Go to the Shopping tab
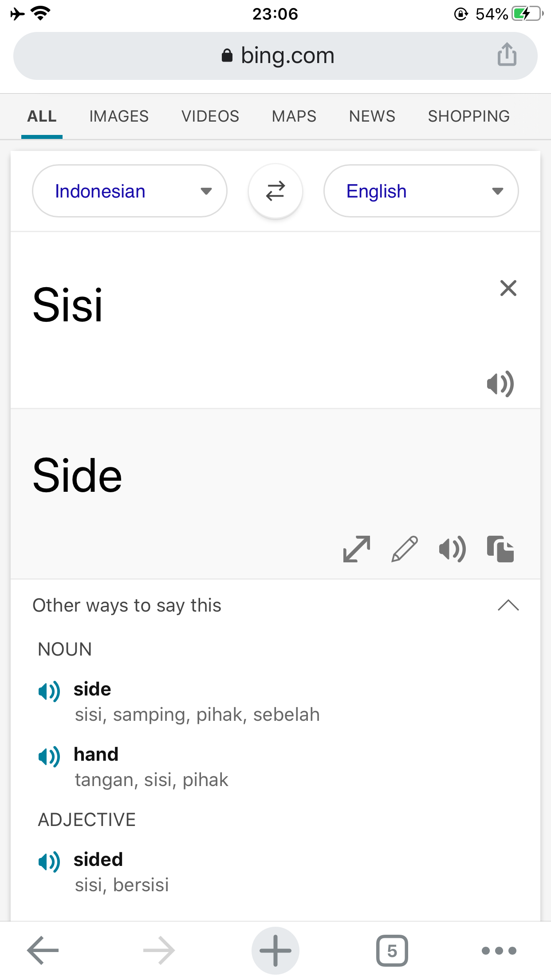The image size is (551, 980). (x=468, y=116)
